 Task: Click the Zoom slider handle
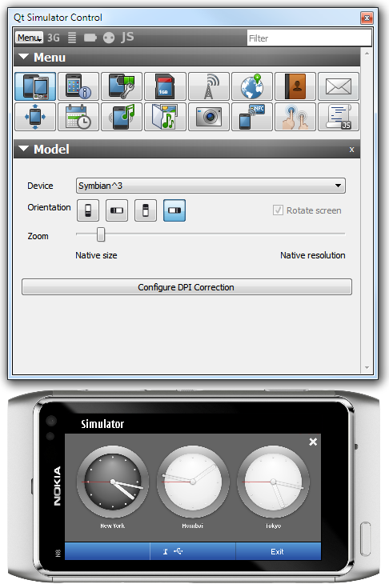point(101,234)
